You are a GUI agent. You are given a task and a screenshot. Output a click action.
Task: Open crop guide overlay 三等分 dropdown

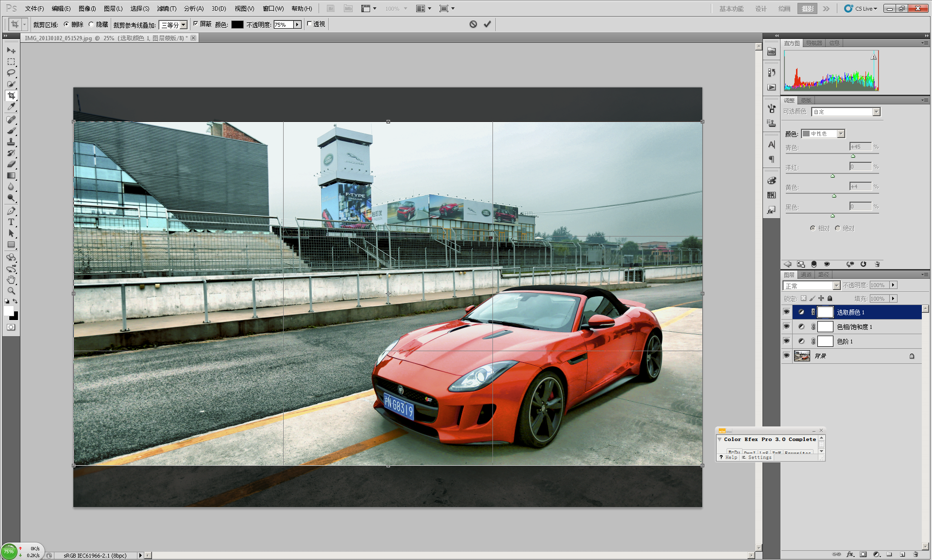pos(173,25)
